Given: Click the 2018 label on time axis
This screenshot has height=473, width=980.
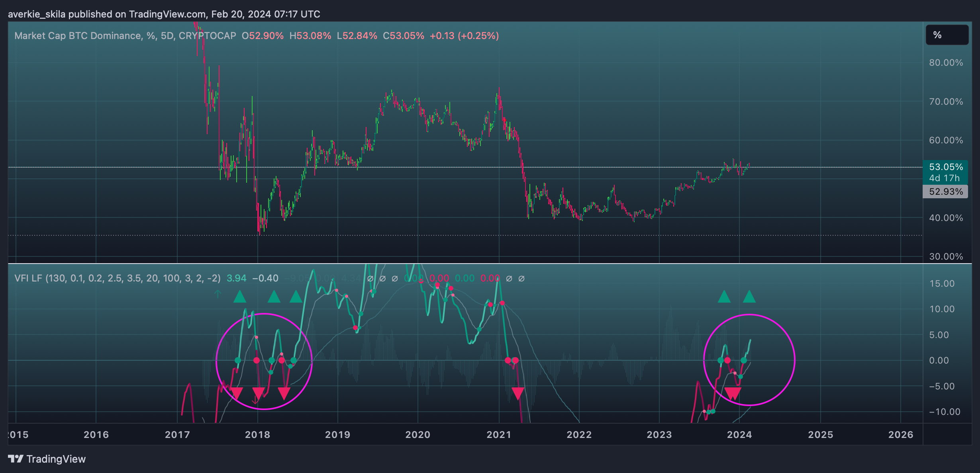Looking at the screenshot, I should click(x=257, y=434).
